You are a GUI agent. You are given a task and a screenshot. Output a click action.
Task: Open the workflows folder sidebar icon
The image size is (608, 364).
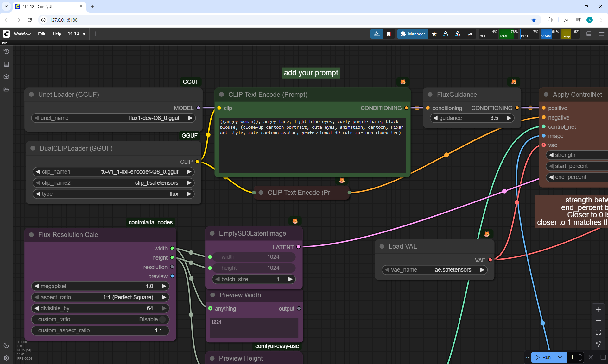tap(6, 89)
